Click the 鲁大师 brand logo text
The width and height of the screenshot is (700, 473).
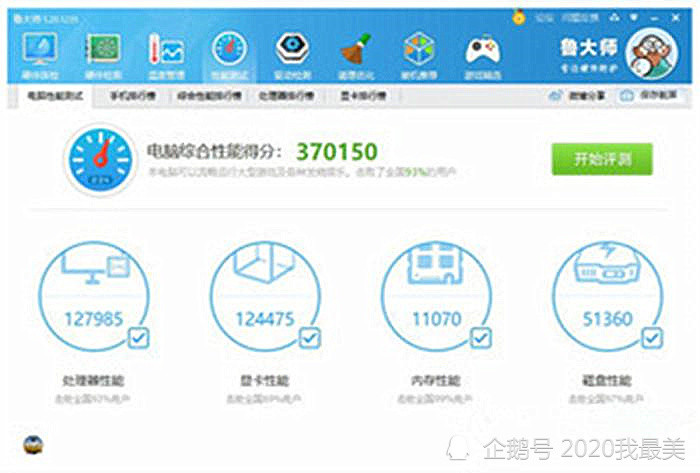tap(589, 48)
